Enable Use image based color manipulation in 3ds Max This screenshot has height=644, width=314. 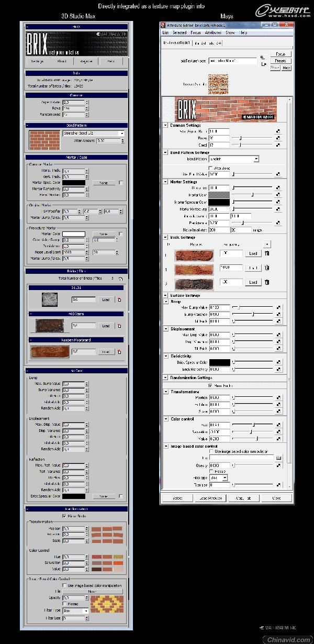coord(64,585)
